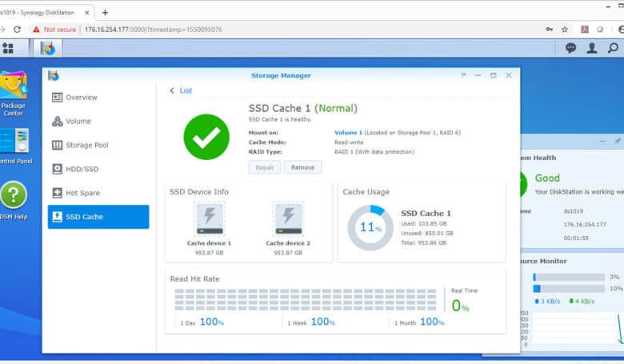Click the 00:01:55 uptime value
This screenshot has height=364, width=624.
tap(576, 238)
